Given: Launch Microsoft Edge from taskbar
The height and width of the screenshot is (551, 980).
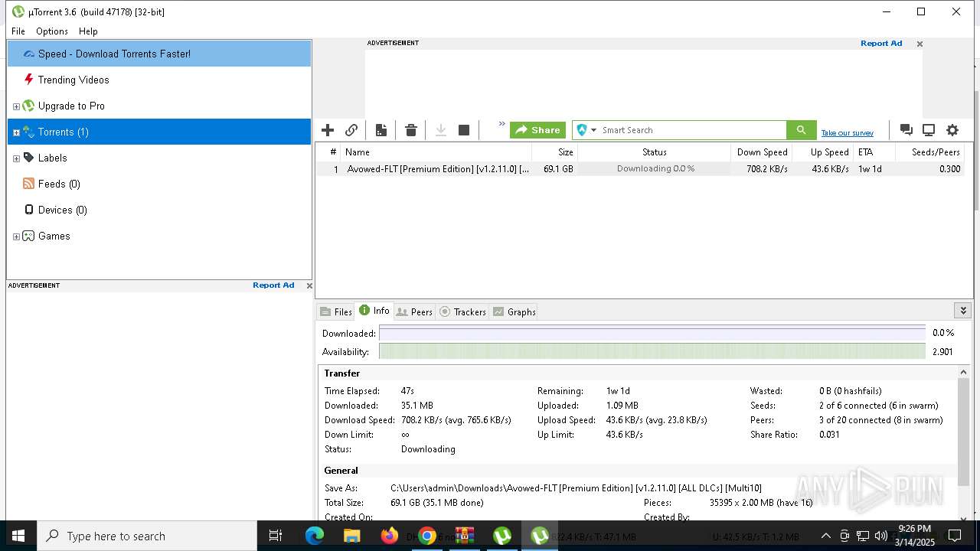Looking at the screenshot, I should [315, 536].
